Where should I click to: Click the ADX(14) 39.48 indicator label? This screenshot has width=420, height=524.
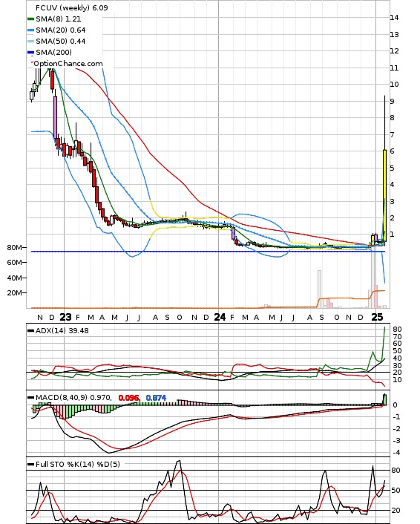pyautogui.click(x=62, y=330)
